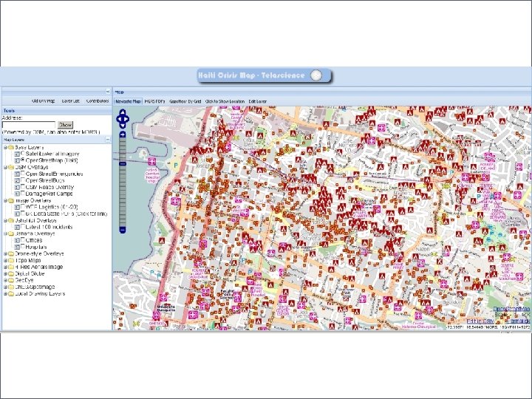Click the Digital Globe folder icon
Screen dimensions: 532x399
tap(11, 273)
